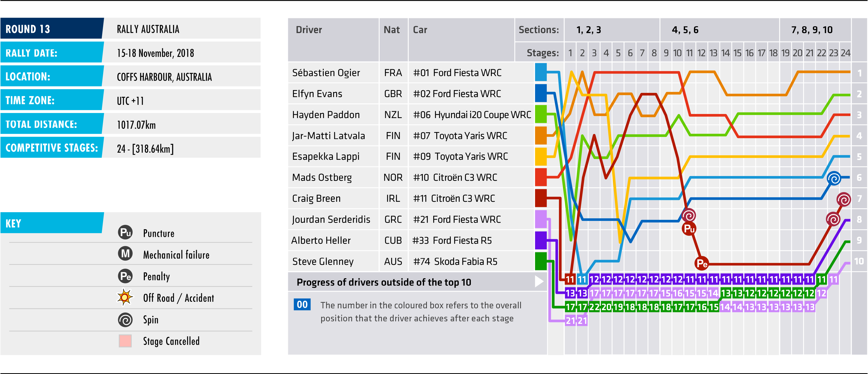This screenshot has width=868, height=374.
Task: Click the blue spin marker near position 6
Action: tap(834, 178)
